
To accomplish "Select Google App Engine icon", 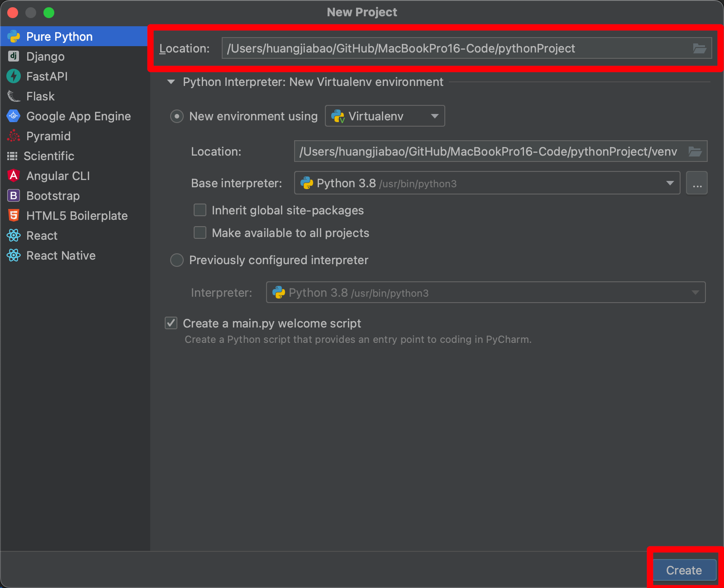I will pyautogui.click(x=14, y=116).
